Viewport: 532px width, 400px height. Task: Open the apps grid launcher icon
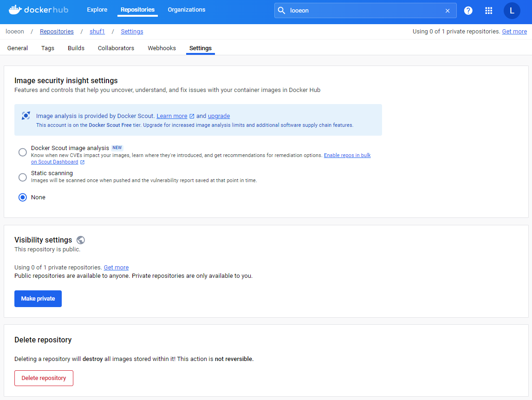[488, 11]
